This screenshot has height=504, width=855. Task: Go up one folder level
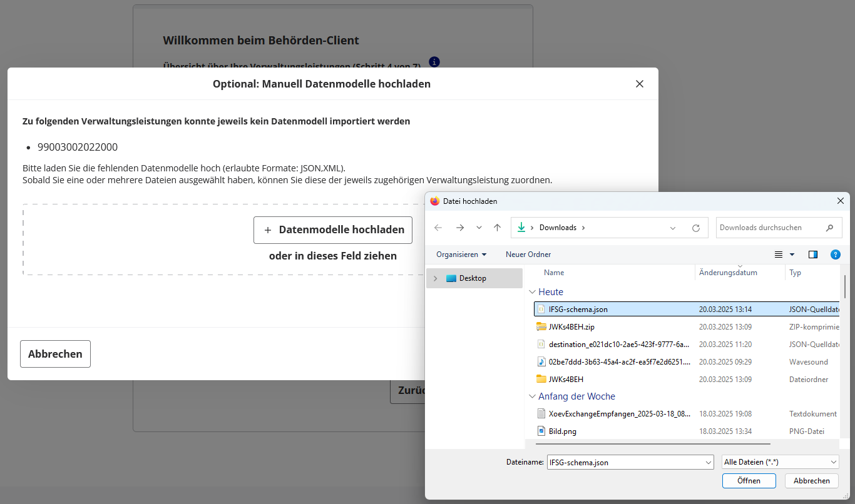point(497,228)
